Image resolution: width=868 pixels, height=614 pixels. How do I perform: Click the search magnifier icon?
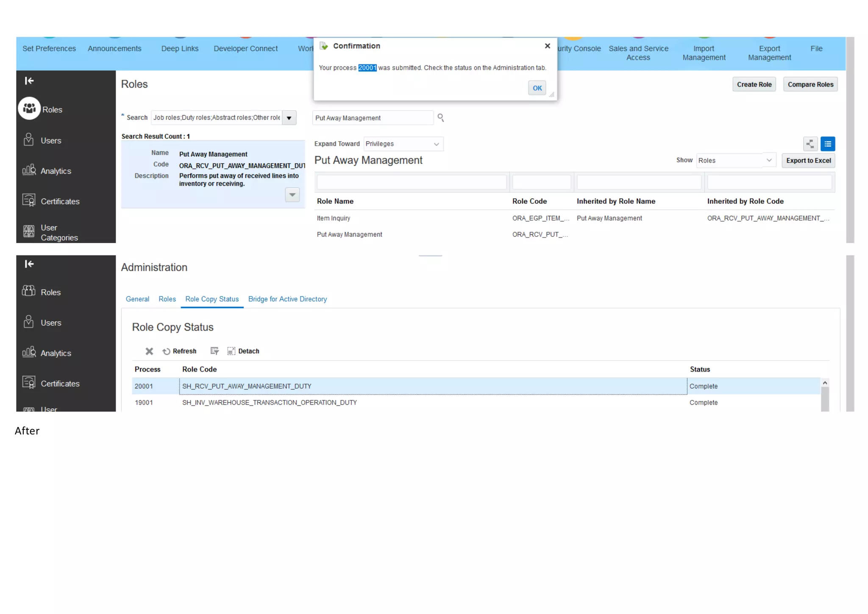tap(440, 117)
